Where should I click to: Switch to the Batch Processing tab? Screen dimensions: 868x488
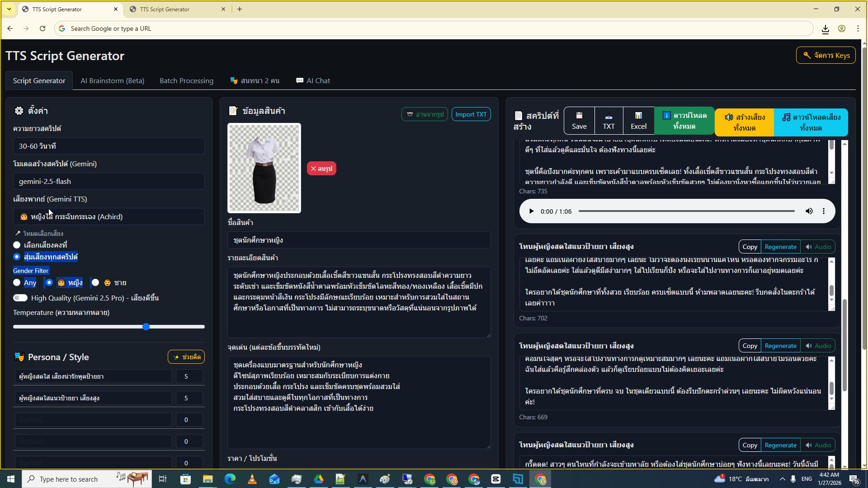tap(186, 81)
